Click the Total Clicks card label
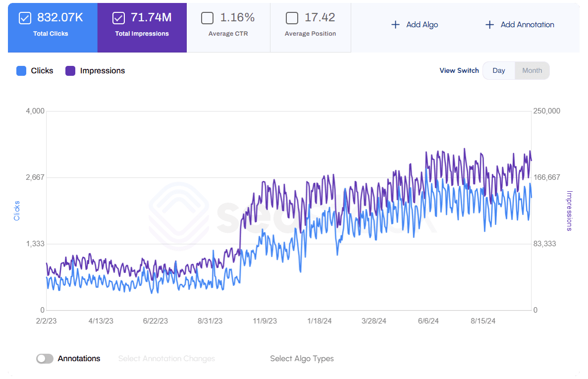Viewport: 588px width, 379px height. coord(51,34)
